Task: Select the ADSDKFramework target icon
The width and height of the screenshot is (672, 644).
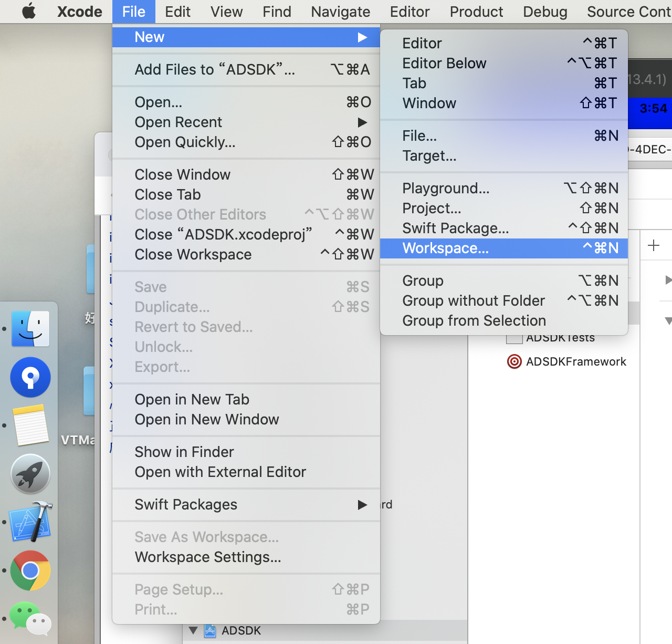Action: coord(514,361)
